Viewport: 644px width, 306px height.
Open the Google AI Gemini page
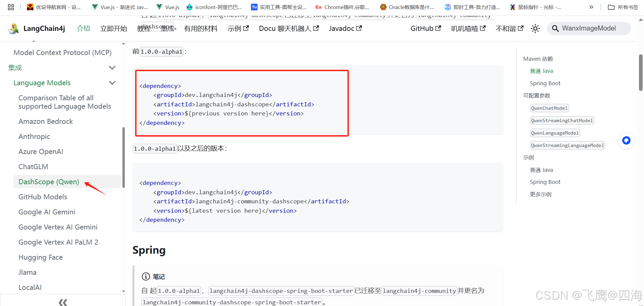47,212
